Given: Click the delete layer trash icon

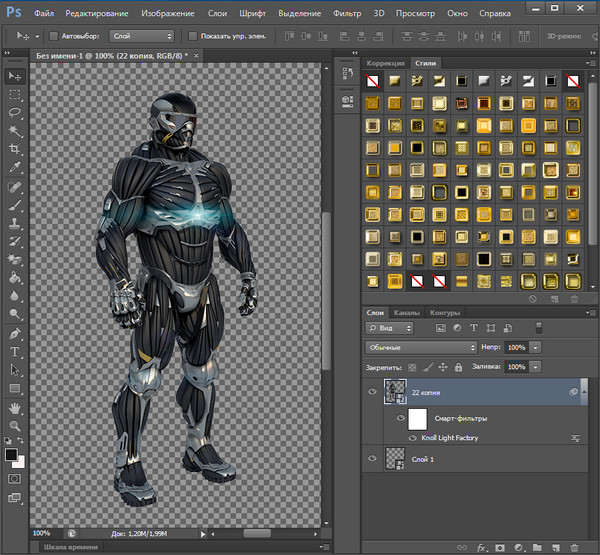Looking at the screenshot, I should (573, 547).
